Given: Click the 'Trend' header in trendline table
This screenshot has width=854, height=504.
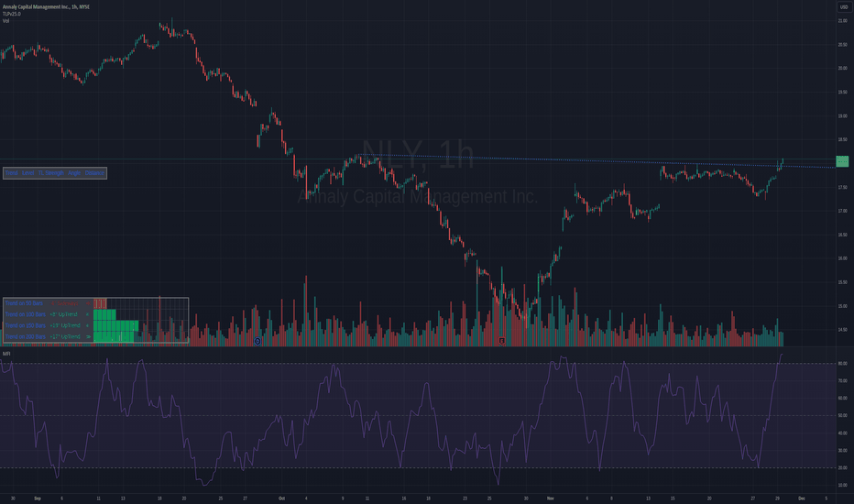Looking at the screenshot, I should pos(11,172).
